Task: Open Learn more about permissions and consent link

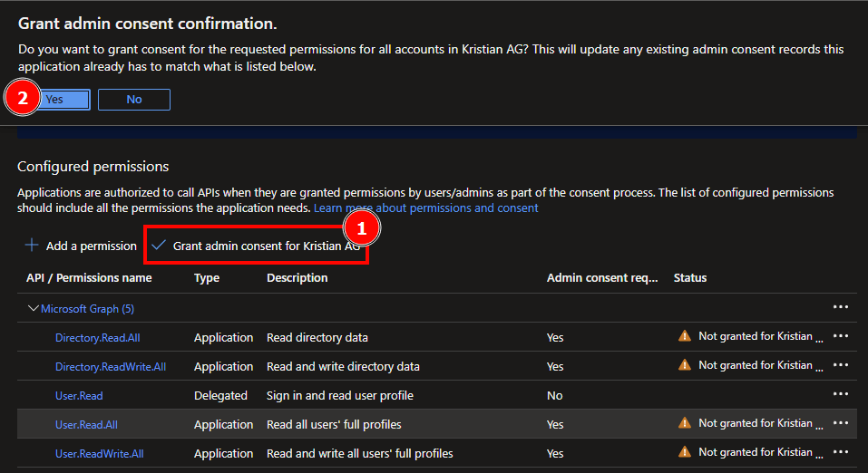Action: tap(425, 208)
